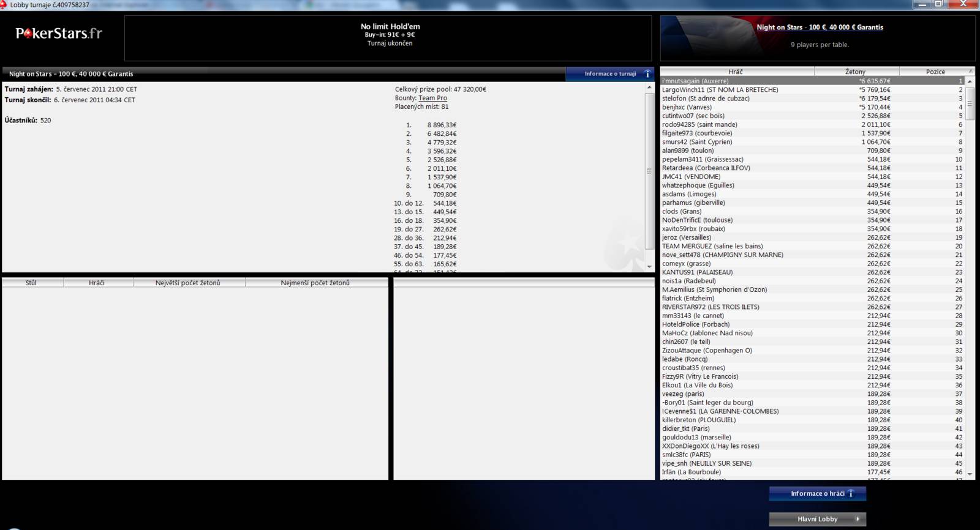Image resolution: width=980 pixels, height=530 pixels.
Task: Select player clods (Grans)
Action: click(x=813, y=211)
